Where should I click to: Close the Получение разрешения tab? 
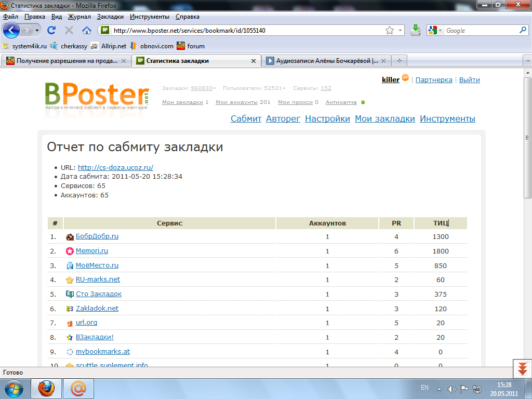point(124,61)
